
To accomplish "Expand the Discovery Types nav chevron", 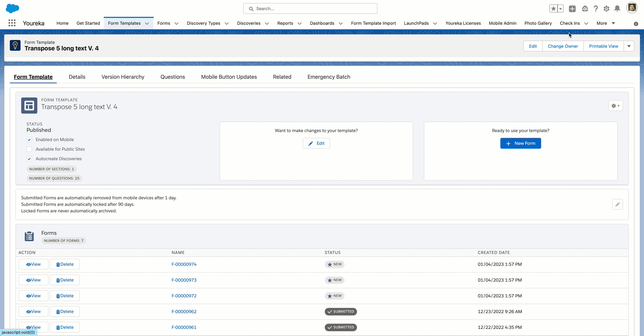I will pyautogui.click(x=227, y=23).
